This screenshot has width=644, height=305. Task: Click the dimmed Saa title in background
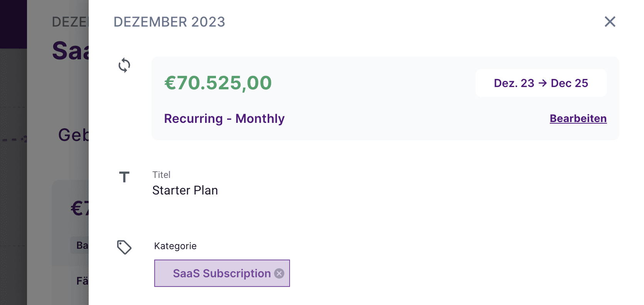(x=70, y=51)
